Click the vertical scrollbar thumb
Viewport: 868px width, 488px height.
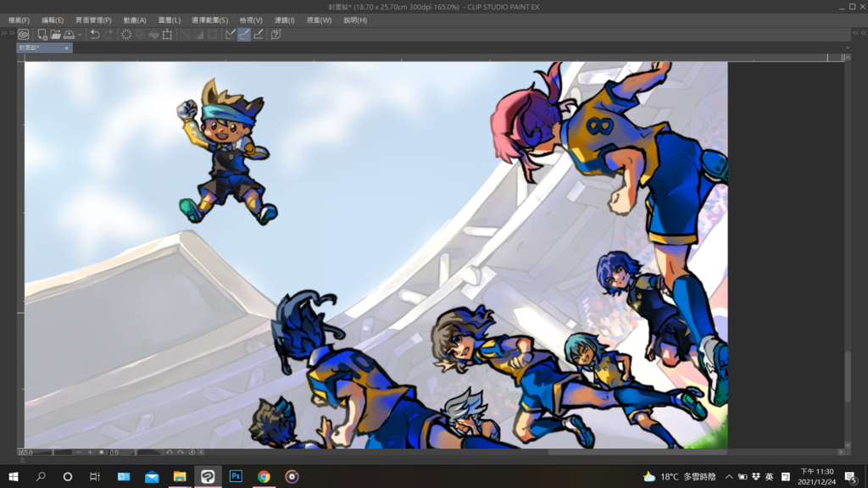[848, 376]
